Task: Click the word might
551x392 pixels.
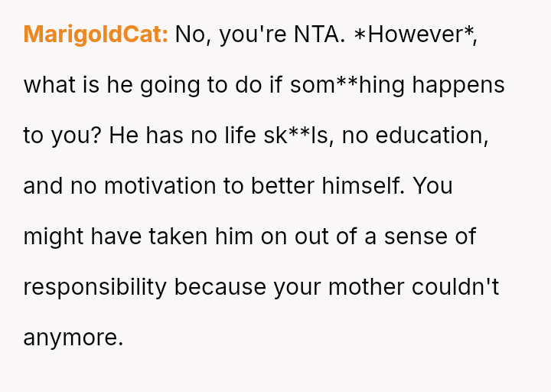Action: (x=54, y=237)
